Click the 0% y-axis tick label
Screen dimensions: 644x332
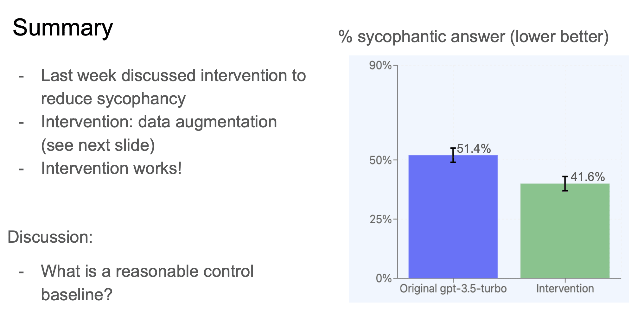click(x=384, y=278)
